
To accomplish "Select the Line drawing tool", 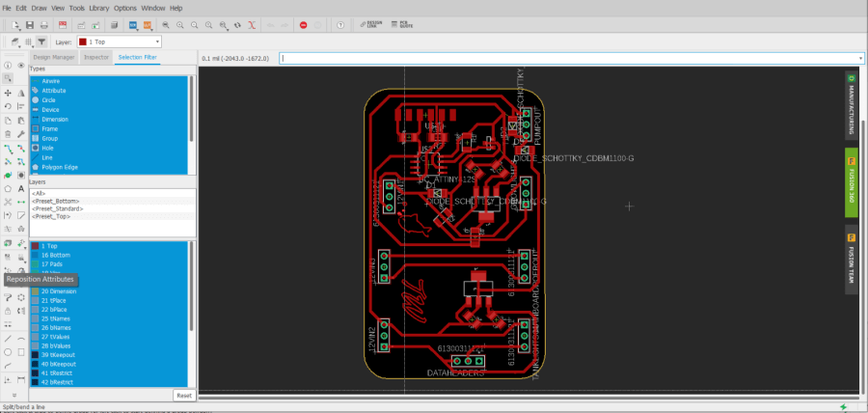I will [8, 339].
